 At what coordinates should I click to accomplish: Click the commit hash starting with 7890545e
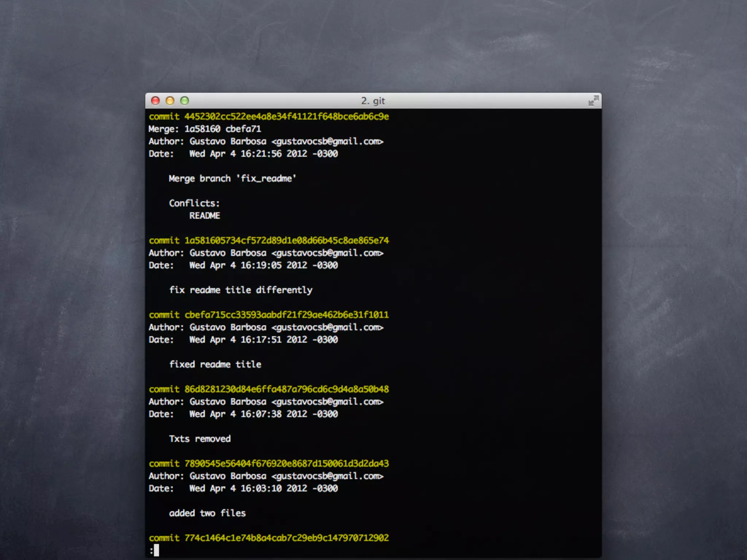point(286,464)
